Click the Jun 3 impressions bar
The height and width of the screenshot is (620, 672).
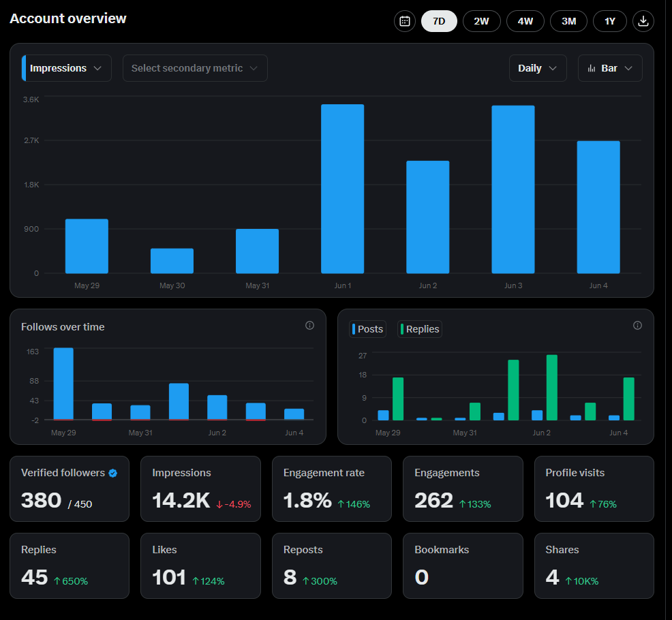[x=513, y=189]
